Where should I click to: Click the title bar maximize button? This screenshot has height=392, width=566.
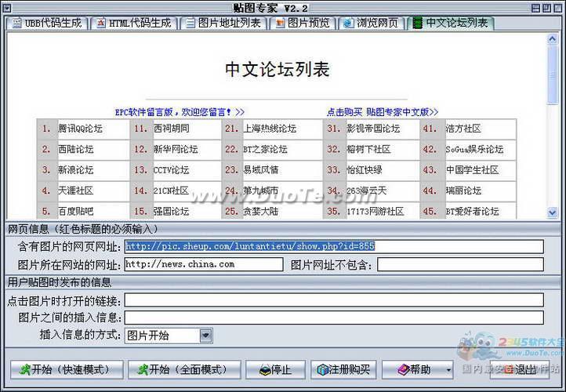pos(547,8)
